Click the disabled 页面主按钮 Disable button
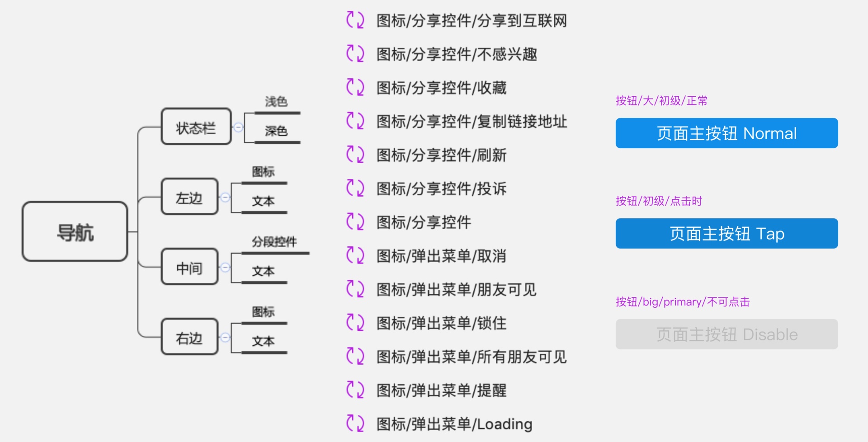The height and width of the screenshot is (442, 868). [726, 334]
